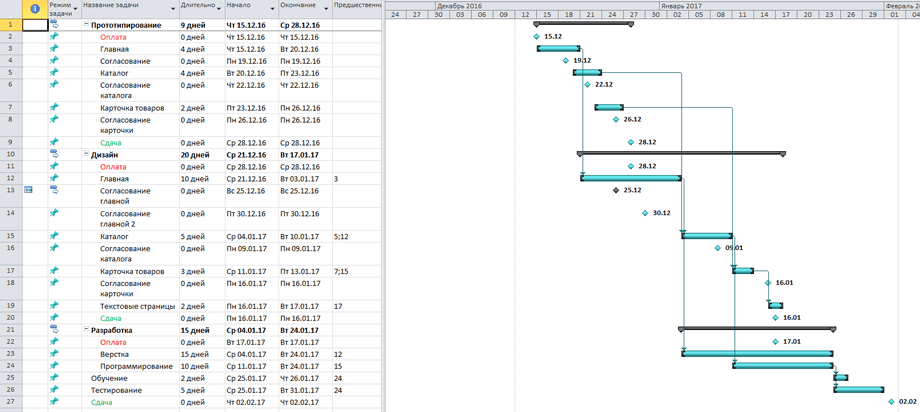Click the 17.01 milestone diamond on chart
Screen dimensions: 920x412
tap(775, 342)
